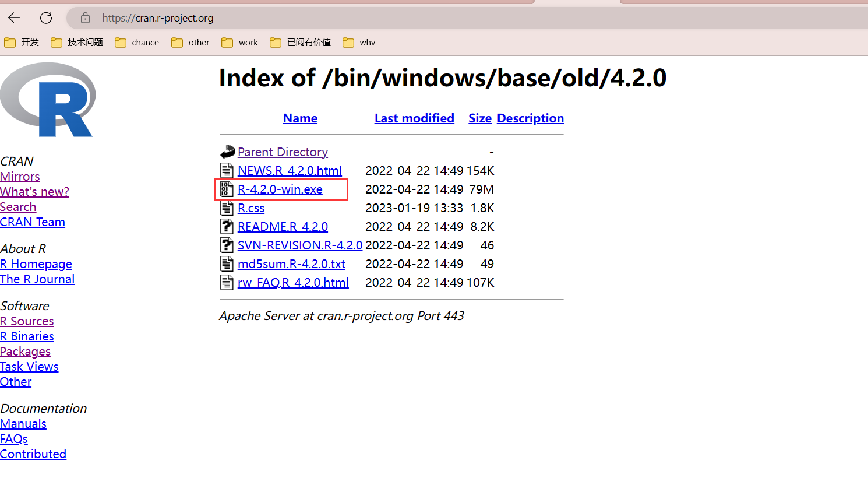Screen dimensions: 868x499
Task: Click the text icon beside md5sum.R-4.2.0.txt
Action: pyautogui.click(x=227, y=263)
